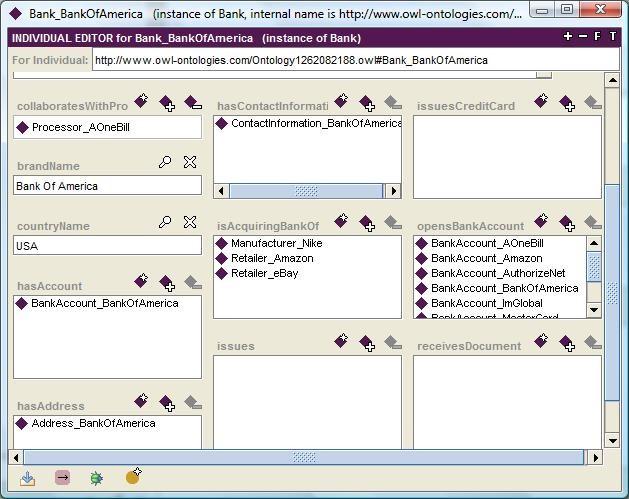This screenshot has width=629, height=499.
Task: Click the For Individual URI field
Action: [355, 60]
